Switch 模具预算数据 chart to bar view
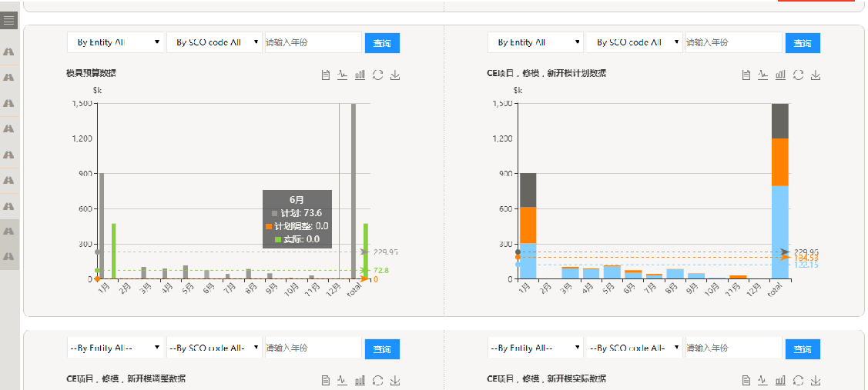868x390 pixels. (360, 75)
